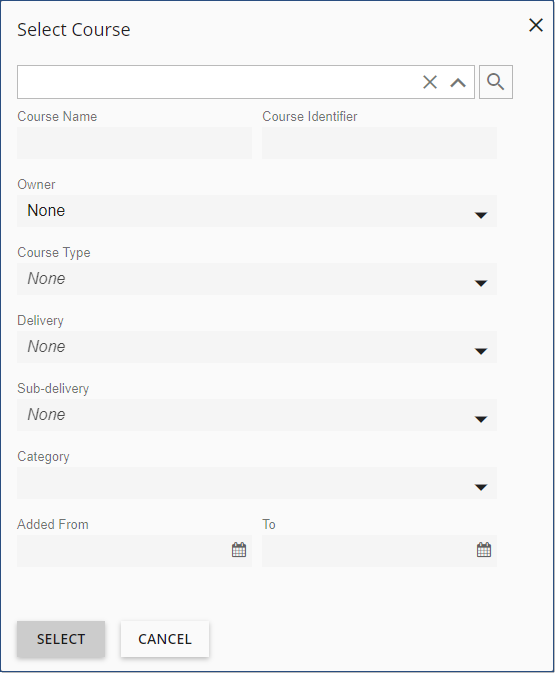The image size is (557, 675).
Task: Expand the Course Type dropdown arrow
Action: coord(481,283)
